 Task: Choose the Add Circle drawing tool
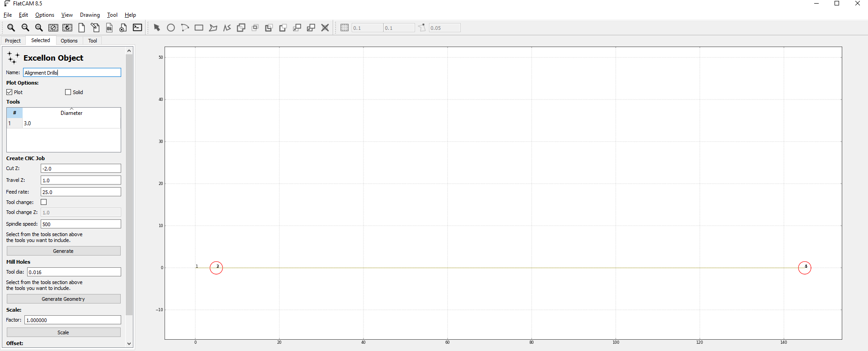click(171, 28)
